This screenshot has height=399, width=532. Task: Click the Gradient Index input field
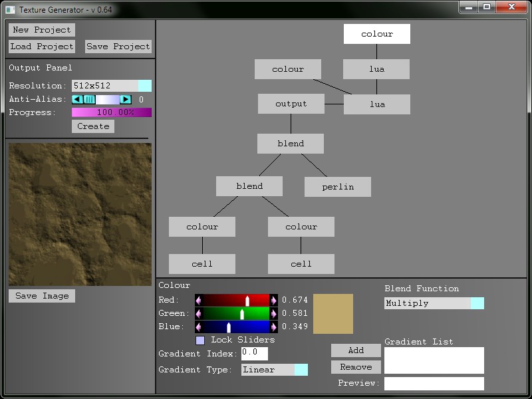click(253, 353)
